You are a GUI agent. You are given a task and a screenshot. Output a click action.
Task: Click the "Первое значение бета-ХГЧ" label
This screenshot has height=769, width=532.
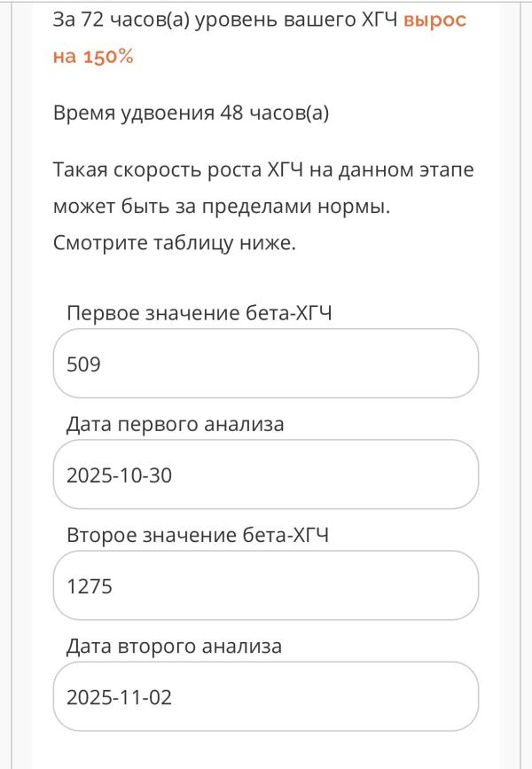click(199, 313)
